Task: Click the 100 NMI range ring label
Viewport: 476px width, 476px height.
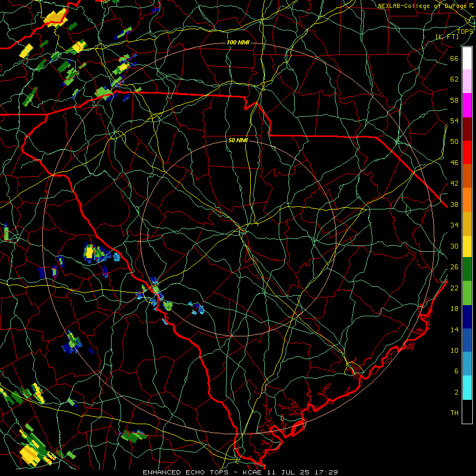Action: point(238,42)
